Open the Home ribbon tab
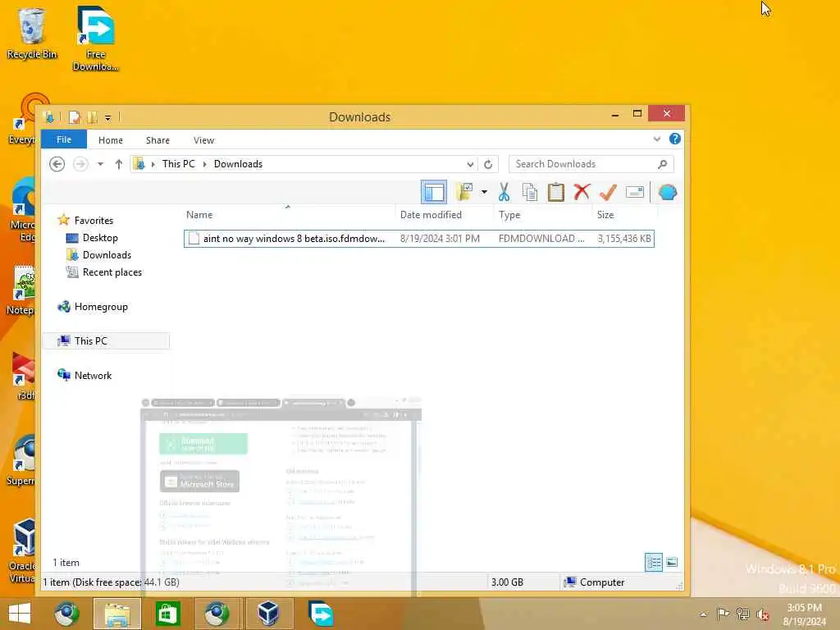Image resolution: width=840 pixels, height=630 pixels. pyautogui.click(x=111, y=139)
